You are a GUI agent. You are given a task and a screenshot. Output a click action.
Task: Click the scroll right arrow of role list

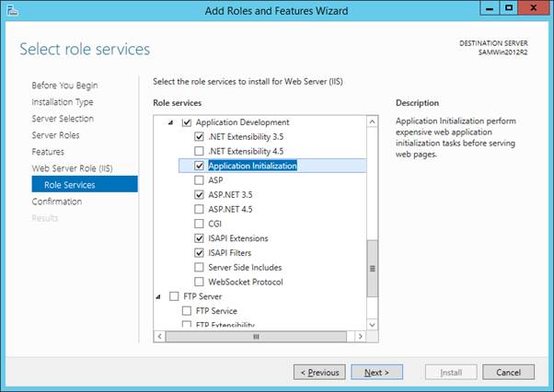(x=360, y=336)
